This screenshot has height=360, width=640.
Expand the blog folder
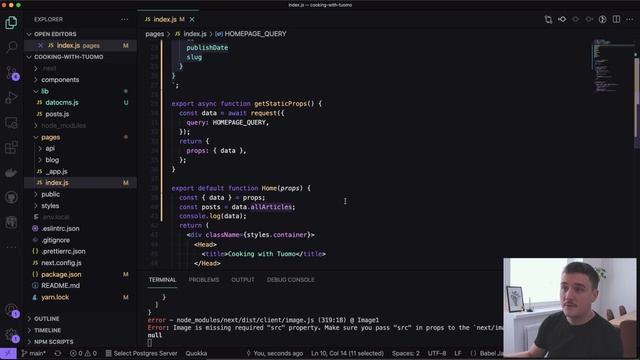(80, 160)
